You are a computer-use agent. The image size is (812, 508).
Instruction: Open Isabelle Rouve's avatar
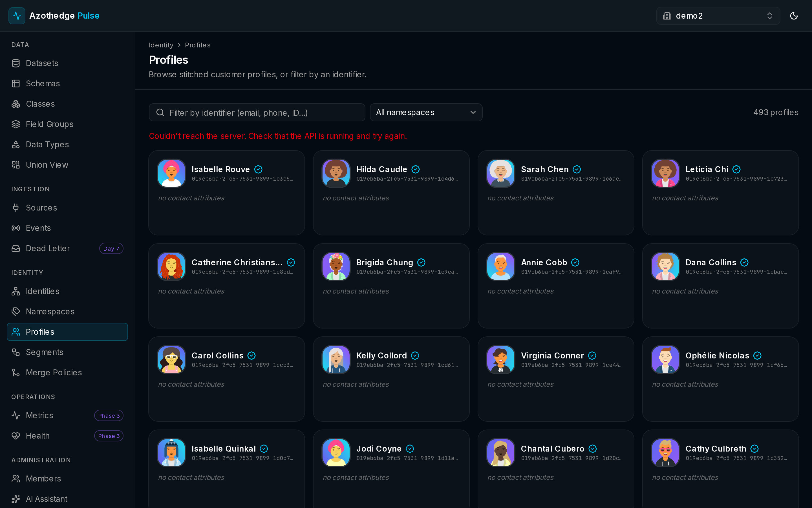point(171,173)
